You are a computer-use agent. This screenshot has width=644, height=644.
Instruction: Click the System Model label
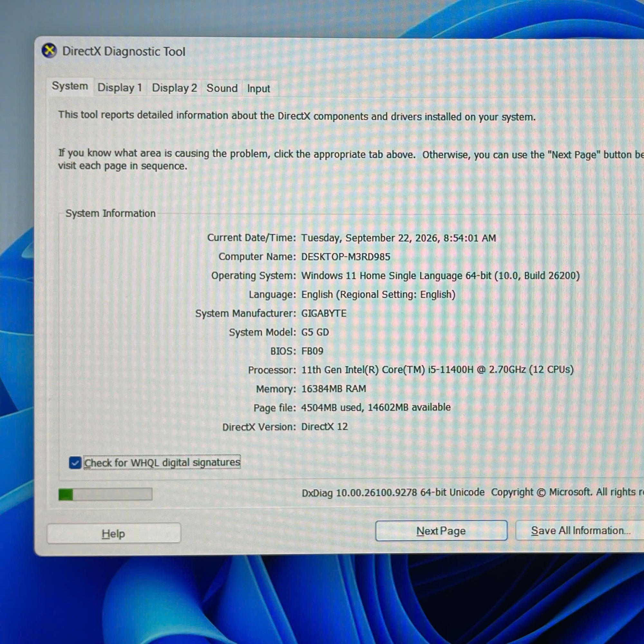click(x=263, y=332)
